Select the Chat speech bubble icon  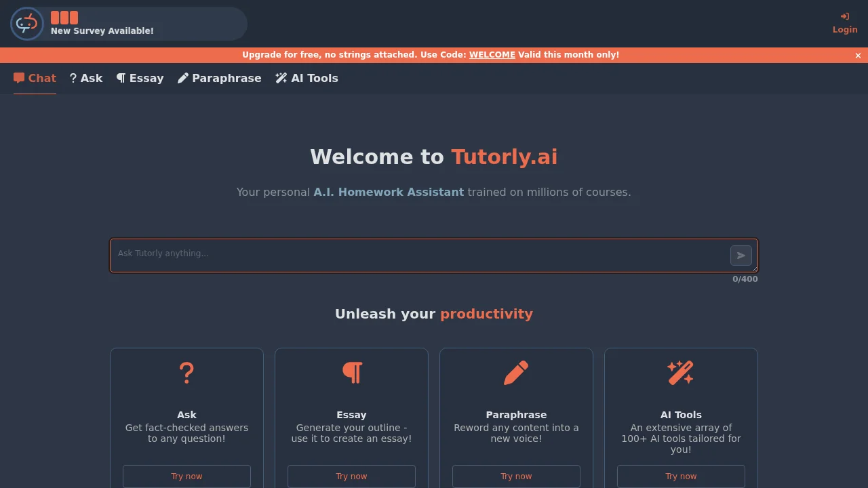pos(18,78)
